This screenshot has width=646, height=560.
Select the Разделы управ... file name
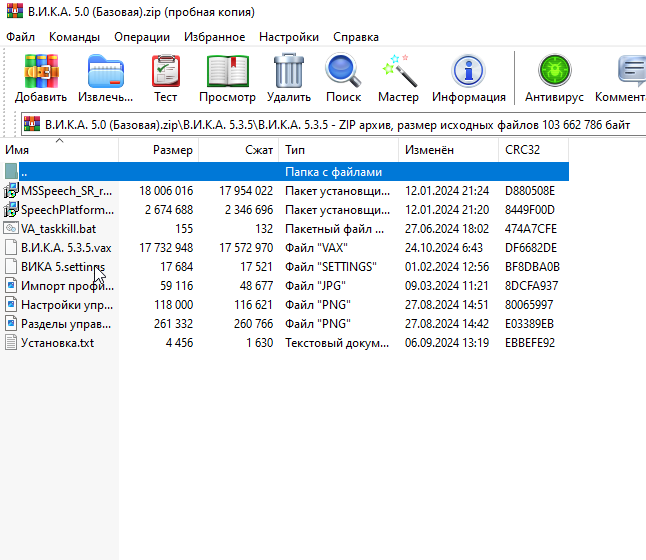tap(66, 323)
